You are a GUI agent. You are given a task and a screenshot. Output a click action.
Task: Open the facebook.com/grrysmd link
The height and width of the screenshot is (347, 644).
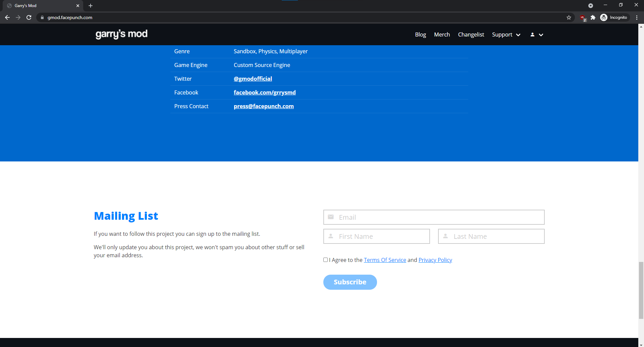pyautogui.click(x=265, y=92)
